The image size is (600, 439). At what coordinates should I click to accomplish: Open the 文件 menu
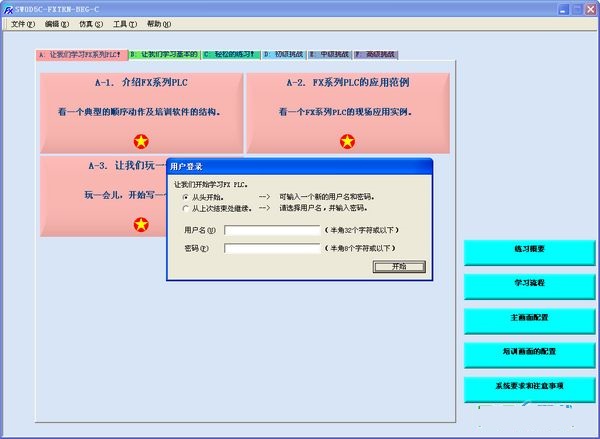pos(23,24)
